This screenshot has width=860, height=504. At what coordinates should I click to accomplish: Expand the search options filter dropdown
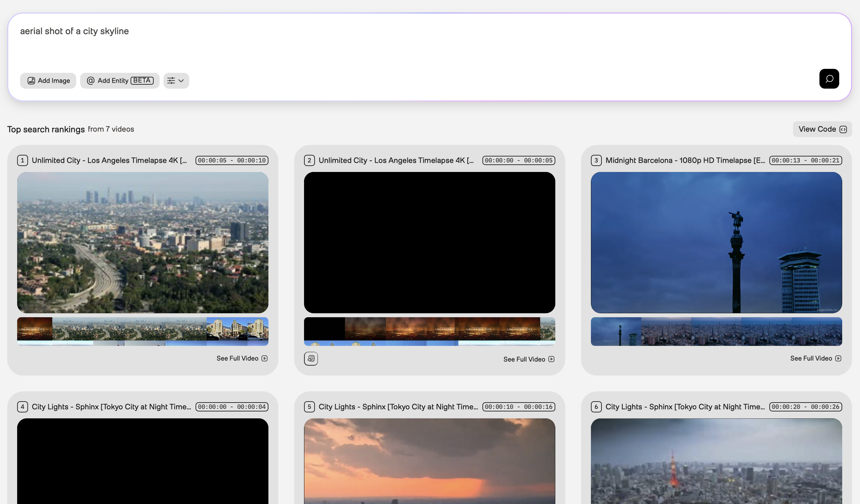(176, 80)
